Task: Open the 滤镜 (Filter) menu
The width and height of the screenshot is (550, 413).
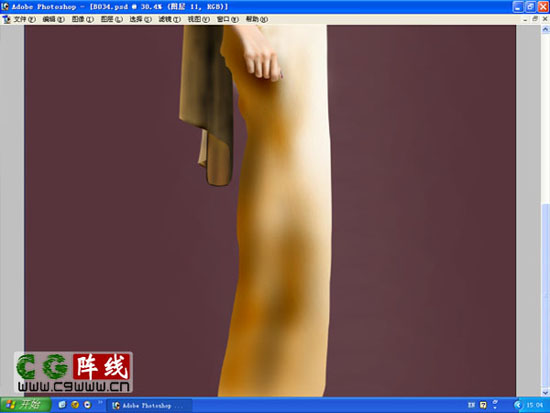Action: (170, 19)
